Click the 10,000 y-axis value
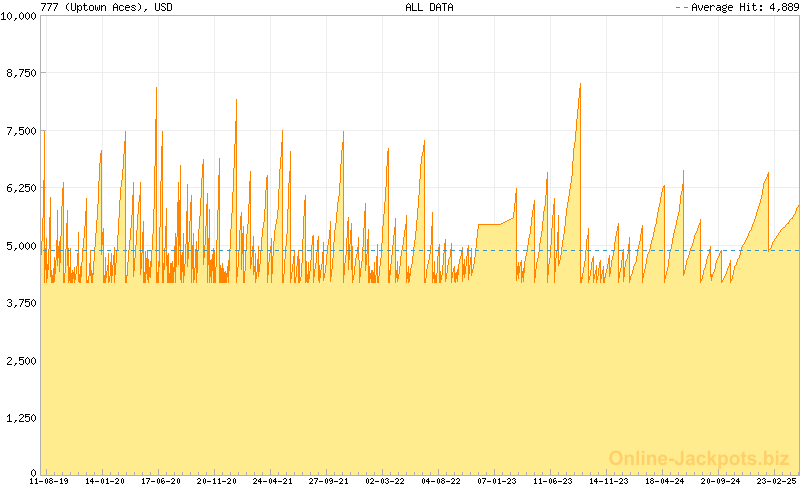 pyautogui.click(x=19, y=16)
